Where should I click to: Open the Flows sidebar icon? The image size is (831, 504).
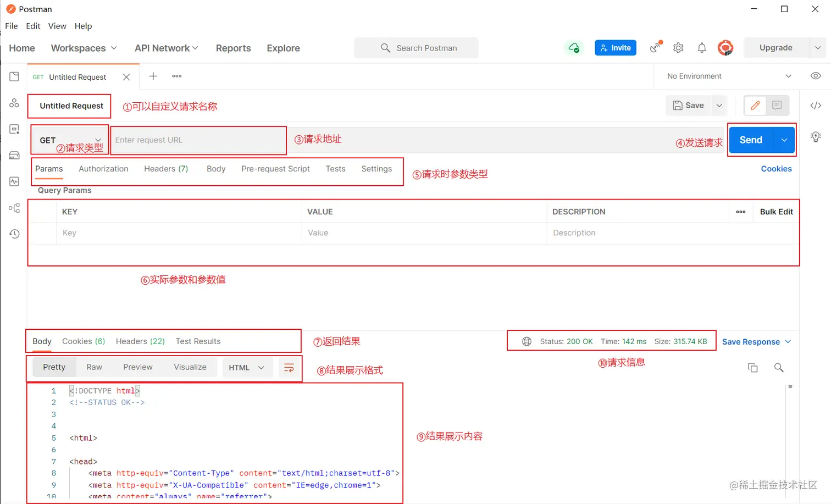pyautogui.click(x=14, y=208)
